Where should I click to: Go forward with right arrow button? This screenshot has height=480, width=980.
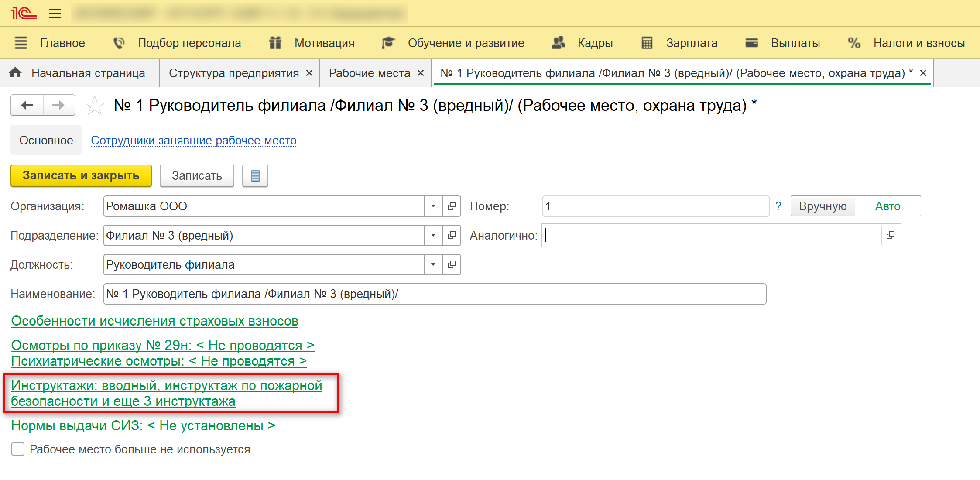coord(58,105)
